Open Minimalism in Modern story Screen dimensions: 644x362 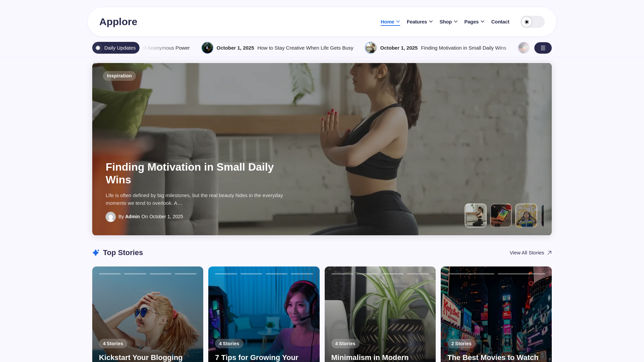370,357
